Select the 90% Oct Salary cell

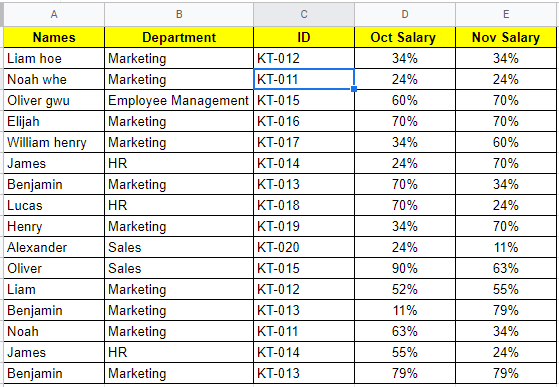pos(405,268)
